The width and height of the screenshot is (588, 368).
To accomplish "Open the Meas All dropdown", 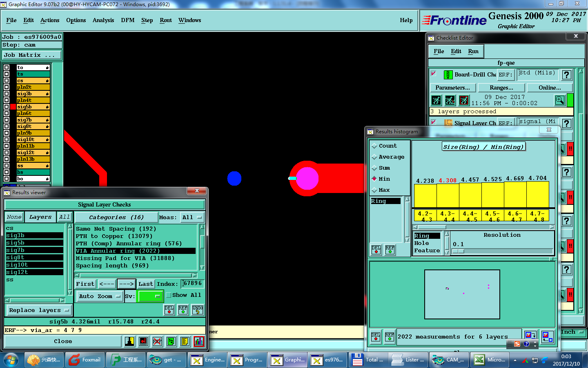I will pos(192,218).
